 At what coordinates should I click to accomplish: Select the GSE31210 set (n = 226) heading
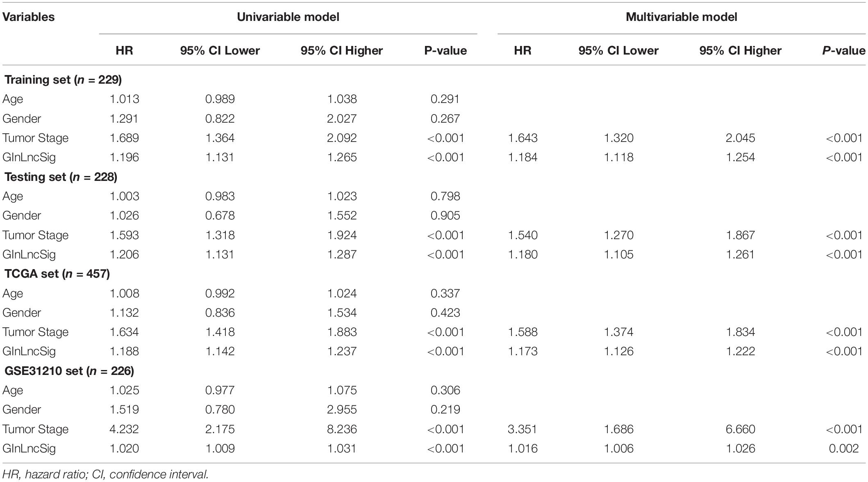pos(69,371)
